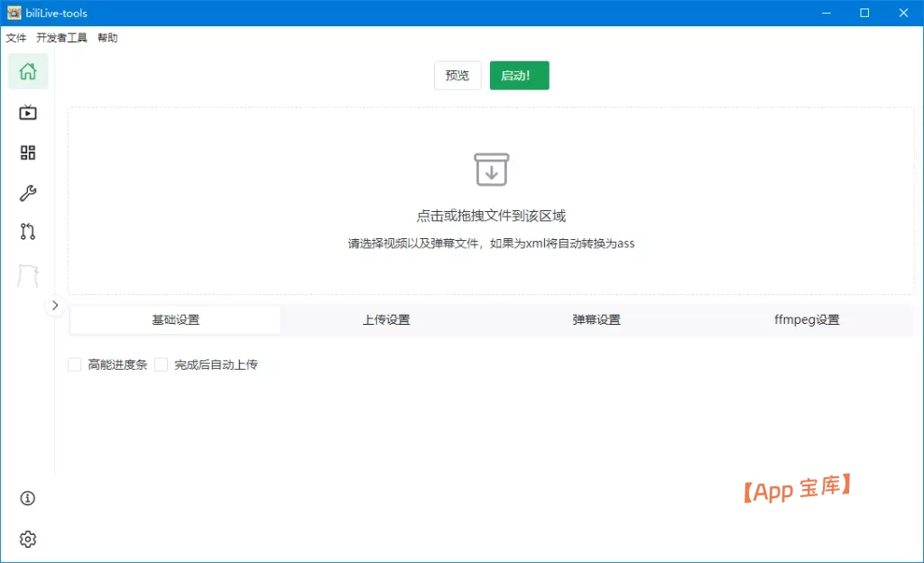Open the video player tool in the sidebar
Viewport: 924px width, 563px height.
coord(28,113)
